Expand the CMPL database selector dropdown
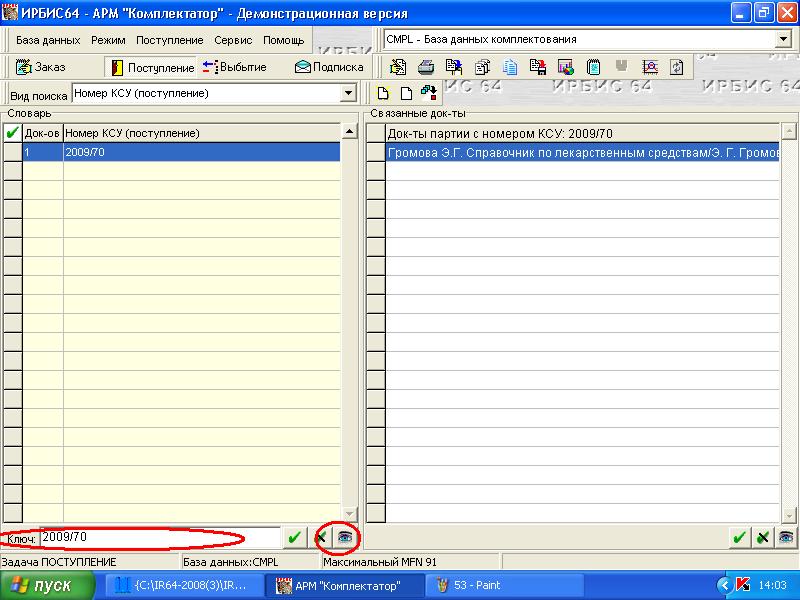 tap(782, 40)
